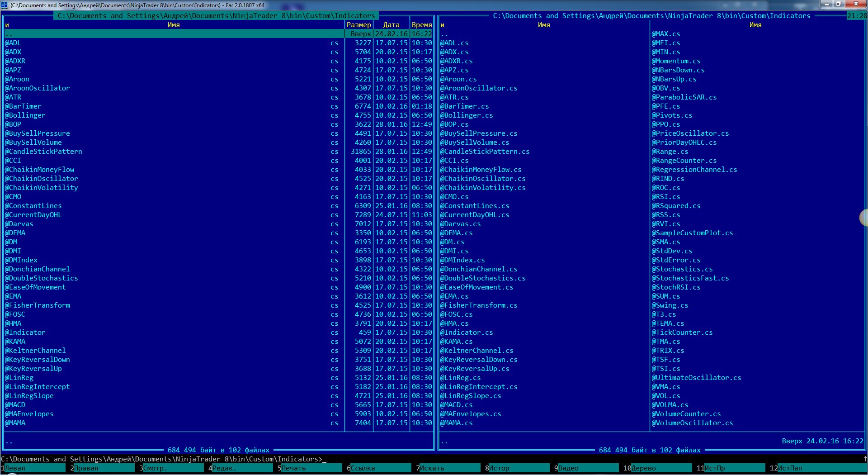Viewport: 868px width, 475px height.
Task: Select @RegressionChannel.cs in the right panel
Action: 694,170
